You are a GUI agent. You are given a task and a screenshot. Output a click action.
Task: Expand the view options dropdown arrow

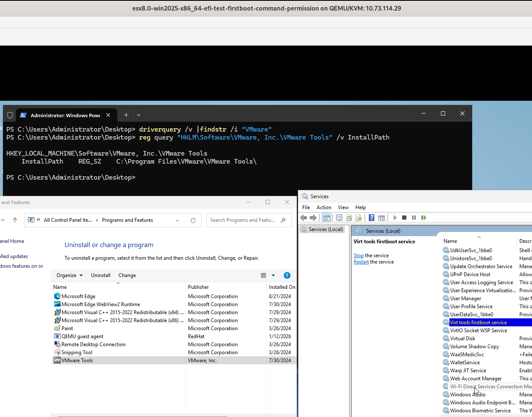click(x=273, y=275)
